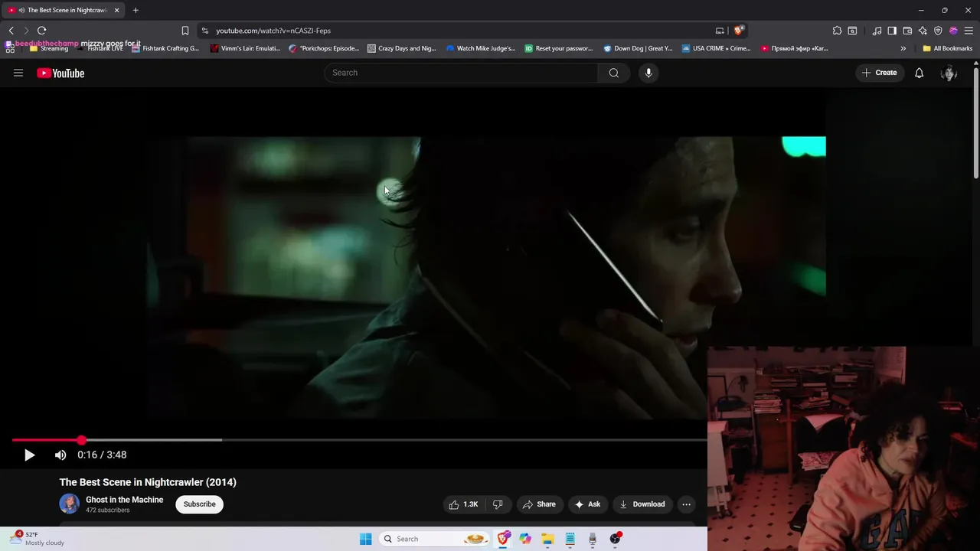This screenshot has width=980, height=551.
Task: Open Brave browser on the taskbar
Action: [503, 539]
